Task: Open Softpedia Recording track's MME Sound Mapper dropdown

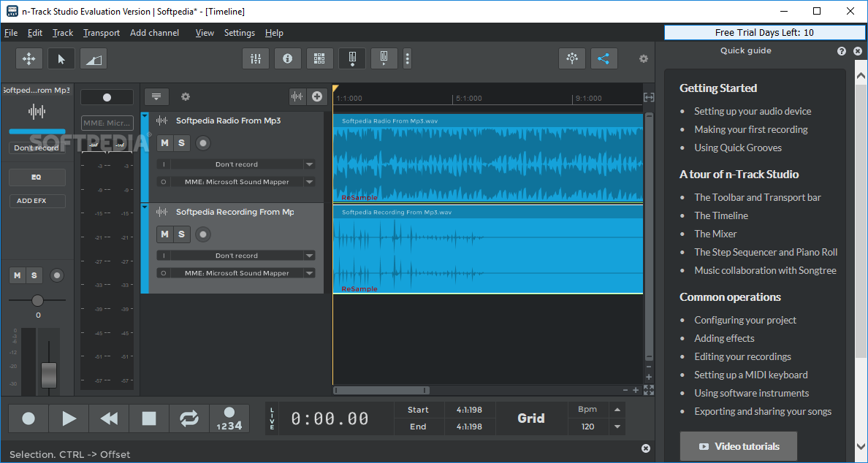Action: (x=236, y=273)
